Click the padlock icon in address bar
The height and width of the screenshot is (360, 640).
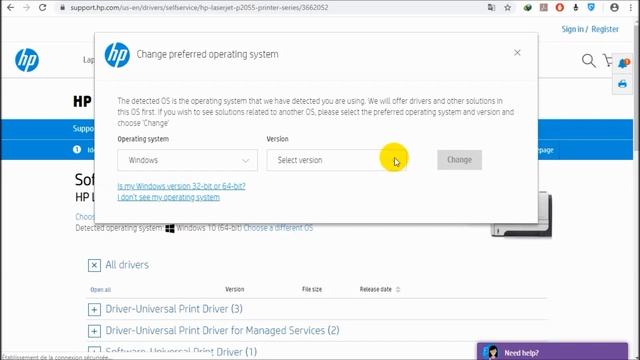tap(62, 7)
